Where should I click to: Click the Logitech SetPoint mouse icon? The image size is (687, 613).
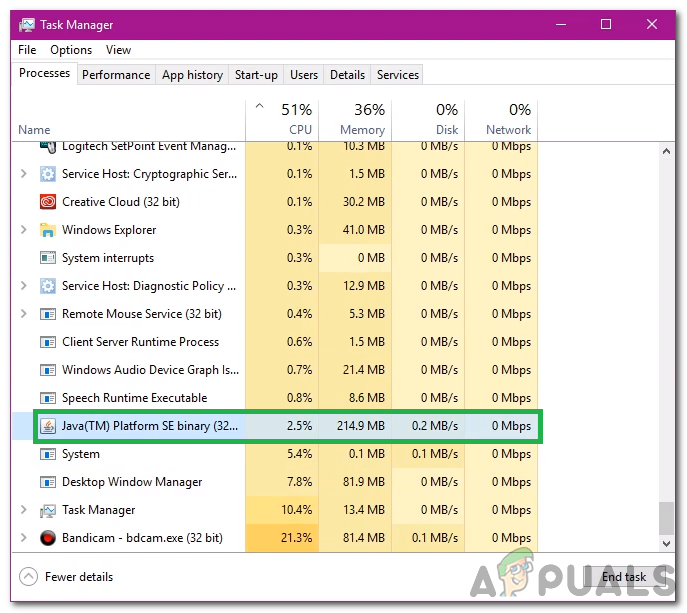(48, 147)
